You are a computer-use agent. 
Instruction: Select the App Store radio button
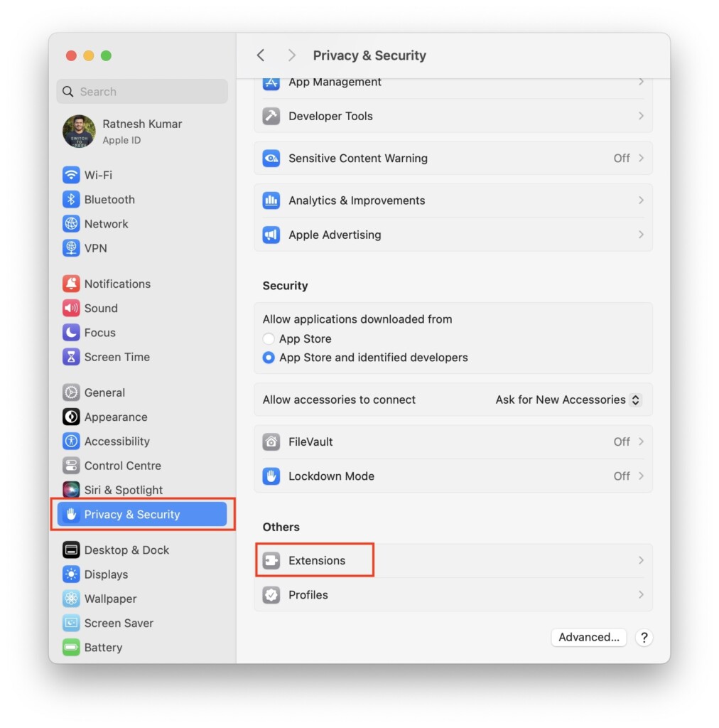[269, 339]
